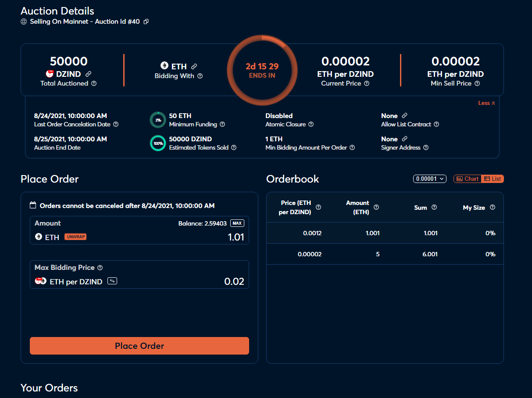The image size is (532, 398).
Task: Collapse details with the Less link
Action: click(x=486, y=103)
